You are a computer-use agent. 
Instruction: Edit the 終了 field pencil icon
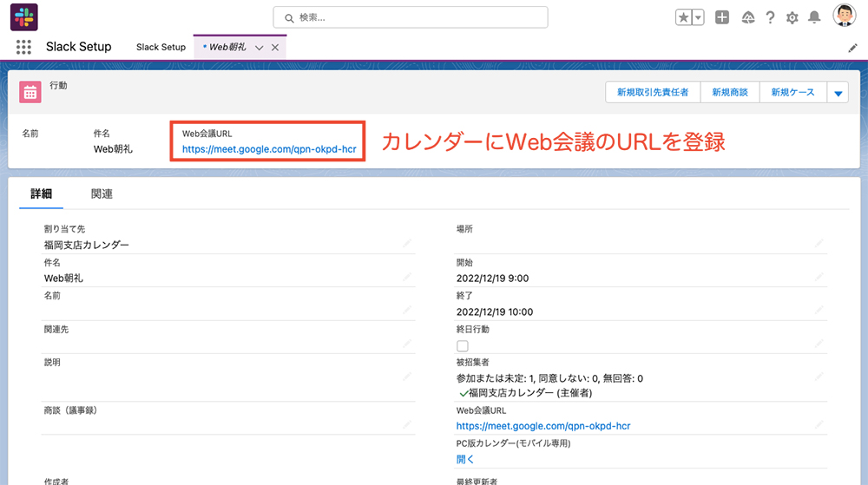coord(819,311)
